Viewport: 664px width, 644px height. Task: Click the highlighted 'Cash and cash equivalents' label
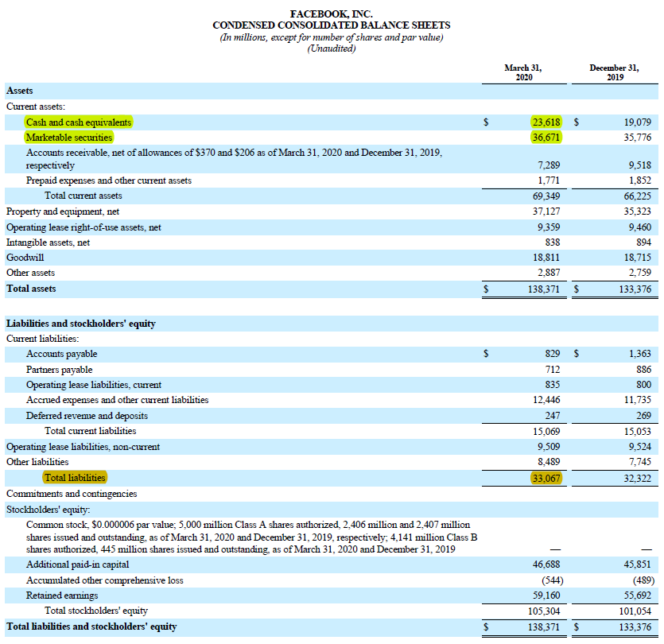click(79, 122)
